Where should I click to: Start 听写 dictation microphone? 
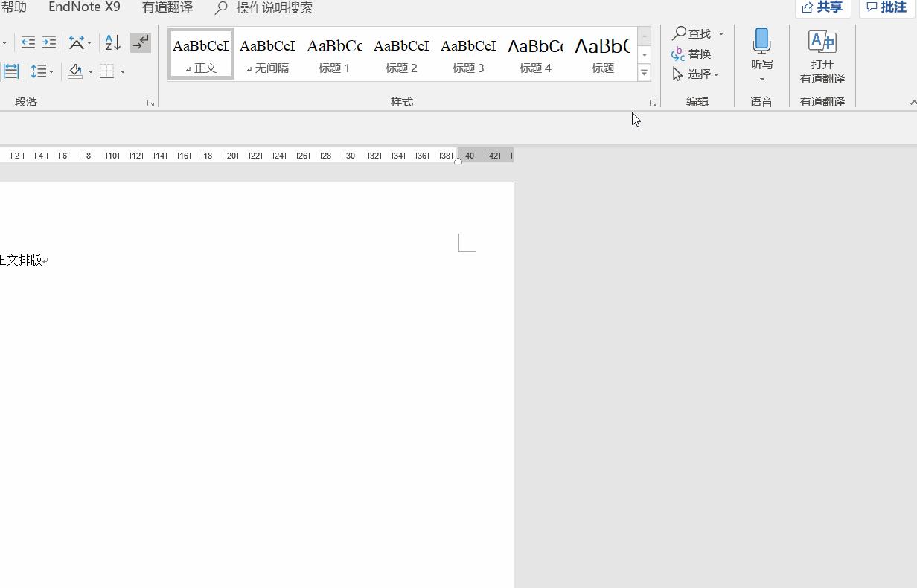pos(761,49)
